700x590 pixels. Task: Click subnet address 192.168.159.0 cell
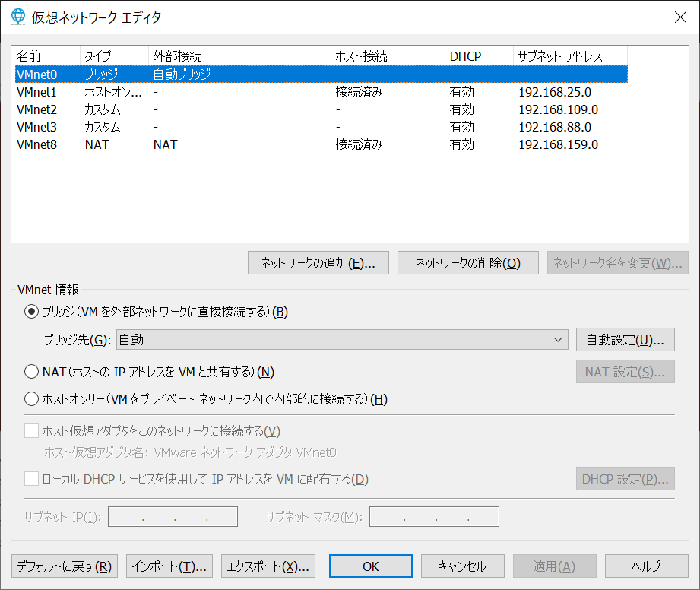tap(558, 144)
